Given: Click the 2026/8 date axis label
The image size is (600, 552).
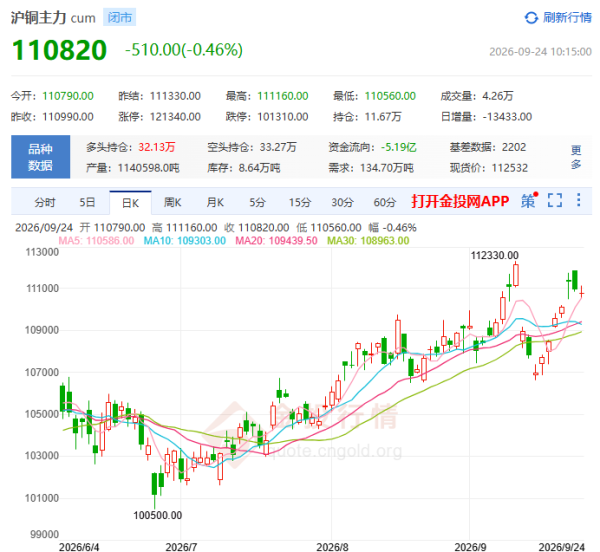Looking at the screenshot, I should click(x=332, y=547).
